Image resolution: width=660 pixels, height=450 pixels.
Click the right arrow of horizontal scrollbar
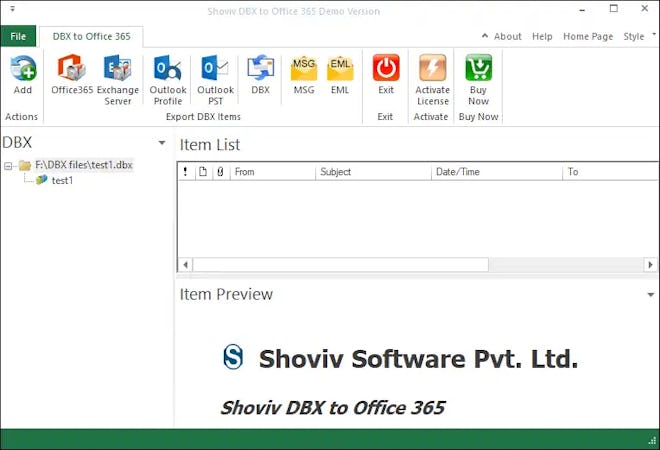click(650, 265)
